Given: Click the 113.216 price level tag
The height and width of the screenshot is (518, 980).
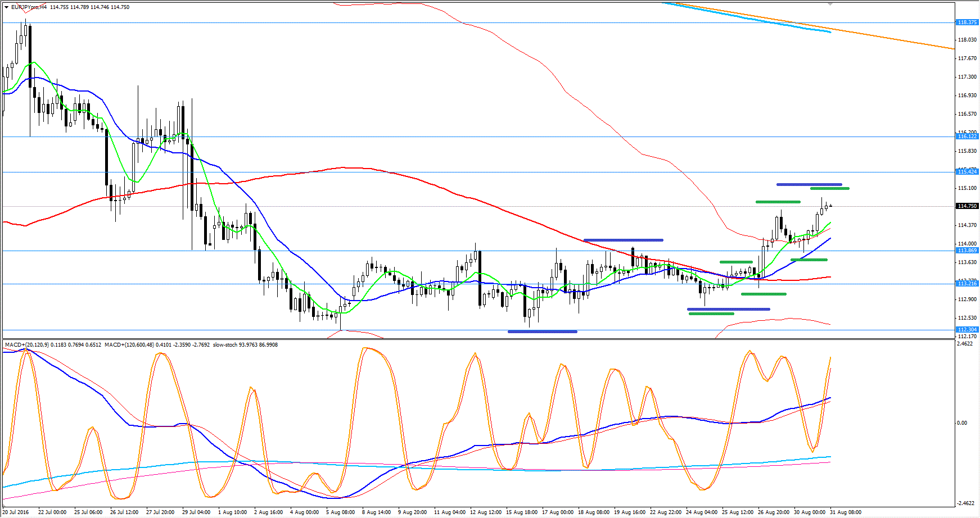Looking at the screenshot, I should 967,284.
